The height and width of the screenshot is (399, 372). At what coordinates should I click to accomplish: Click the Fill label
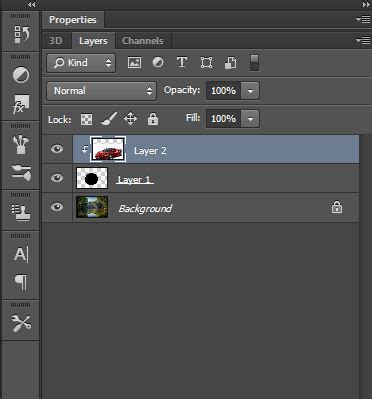coord(193,118)
